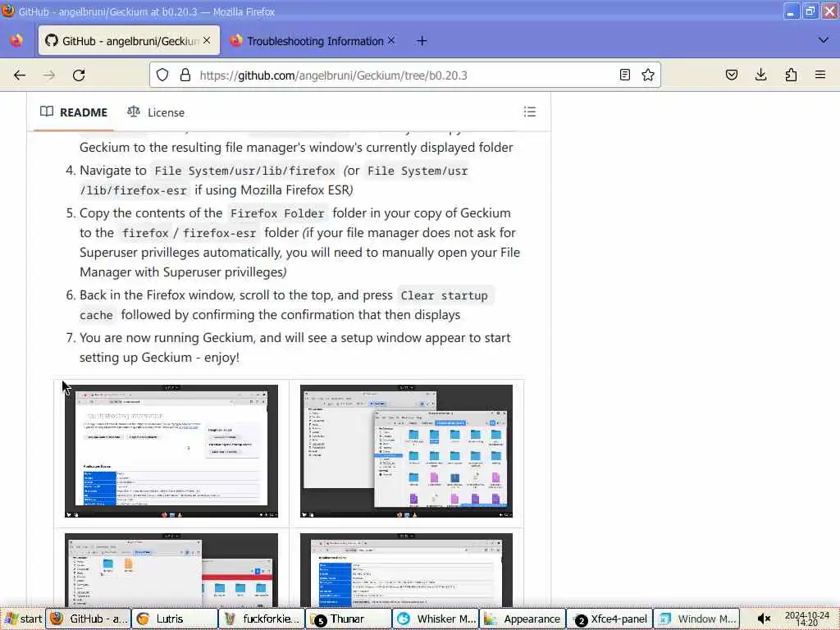840x630 pixels.
Task: Bookmark this page with the star
Action: point(648,75)
